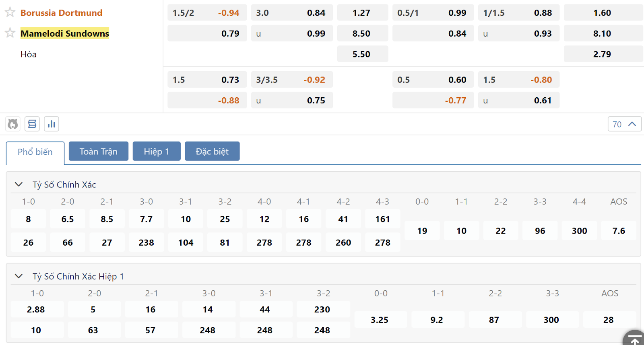
Task: Bet correct score 4-0 at odds 12
Action: pyautogui.click(x=264, y=219)
